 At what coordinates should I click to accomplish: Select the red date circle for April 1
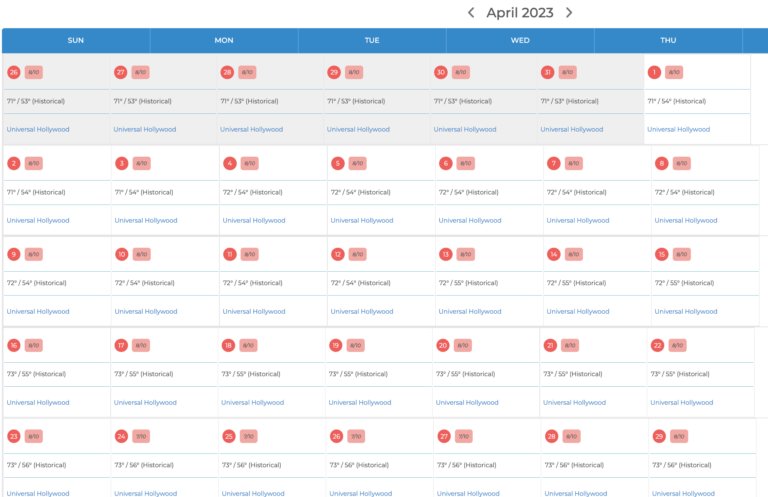tap(654, 72)
